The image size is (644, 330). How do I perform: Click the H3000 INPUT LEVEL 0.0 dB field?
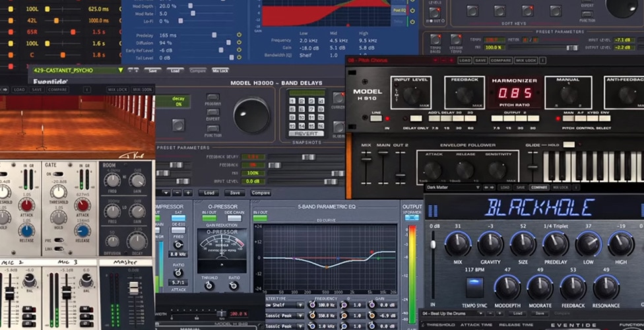tap(253, 181)
